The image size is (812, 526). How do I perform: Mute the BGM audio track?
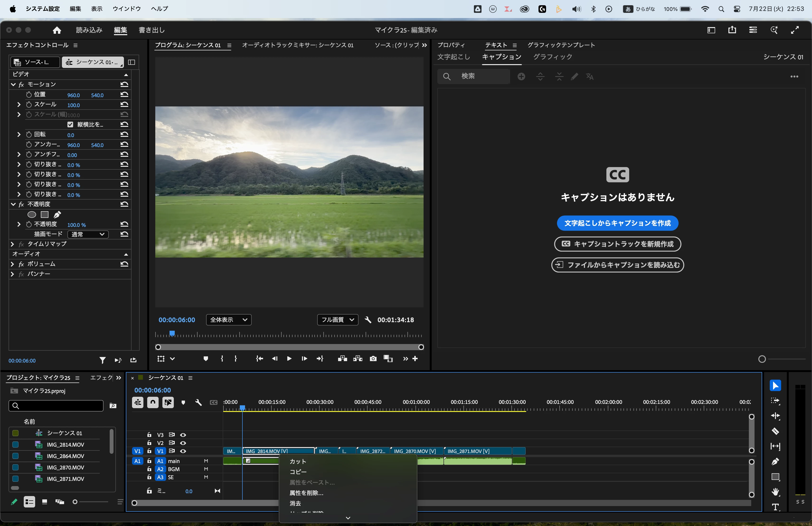(206, 469)
